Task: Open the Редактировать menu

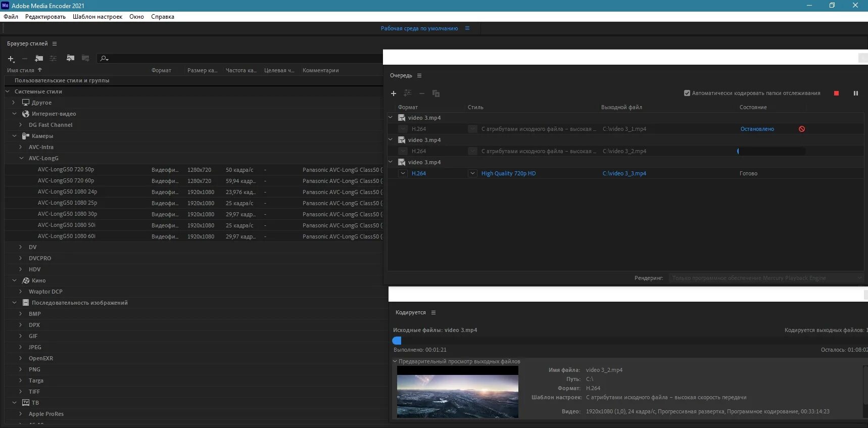Action: [45, 17]
